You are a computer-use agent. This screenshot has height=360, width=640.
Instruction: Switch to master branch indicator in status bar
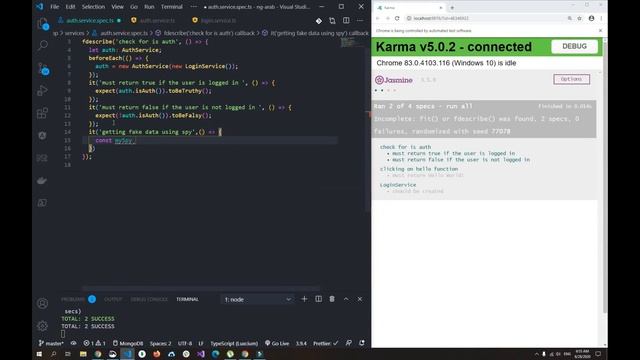[51, 343]
